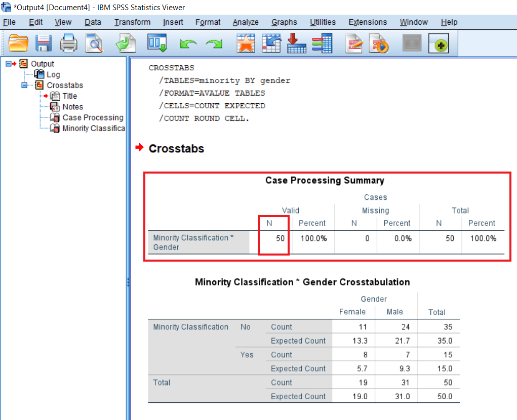Open the Transform menu
This screenshot has width=517, height=420.
point(132,22)
